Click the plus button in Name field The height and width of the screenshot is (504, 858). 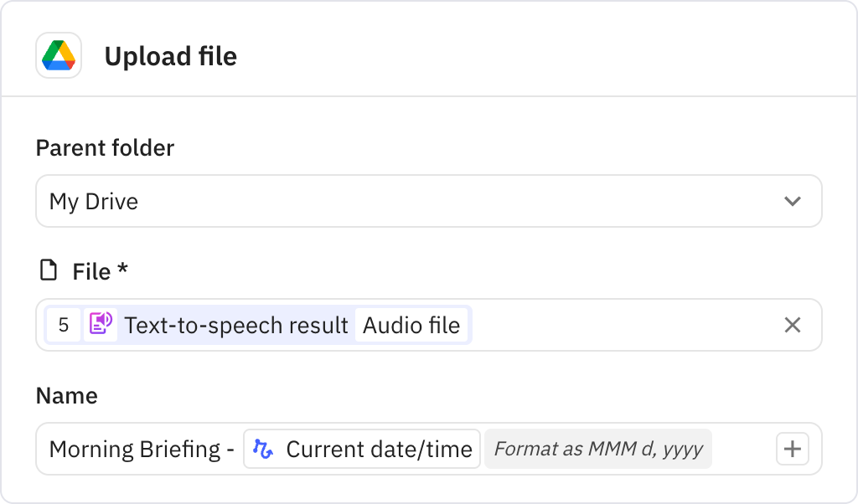[x=792, y=450]
